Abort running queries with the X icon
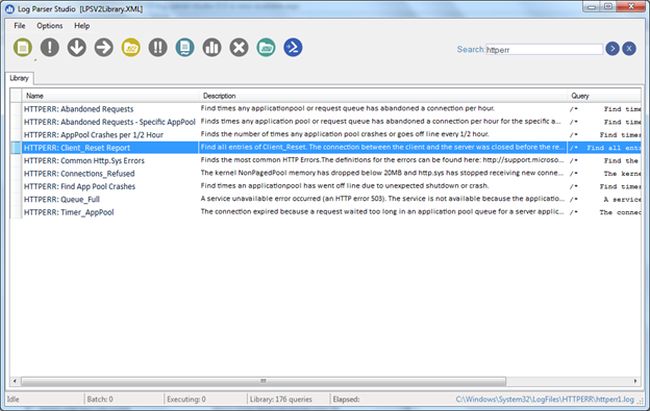 pyautogui.click(x=239, y=47)
